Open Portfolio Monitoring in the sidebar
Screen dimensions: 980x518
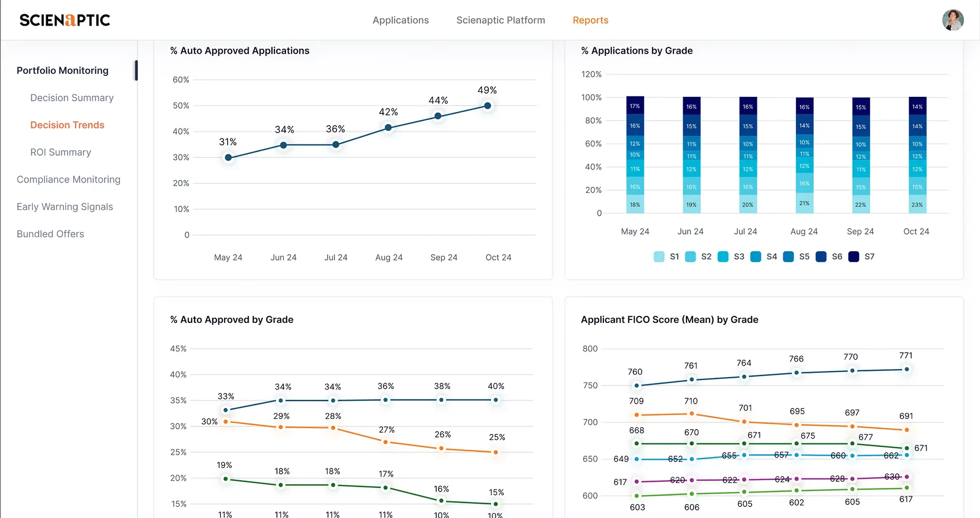pos(63,70)
